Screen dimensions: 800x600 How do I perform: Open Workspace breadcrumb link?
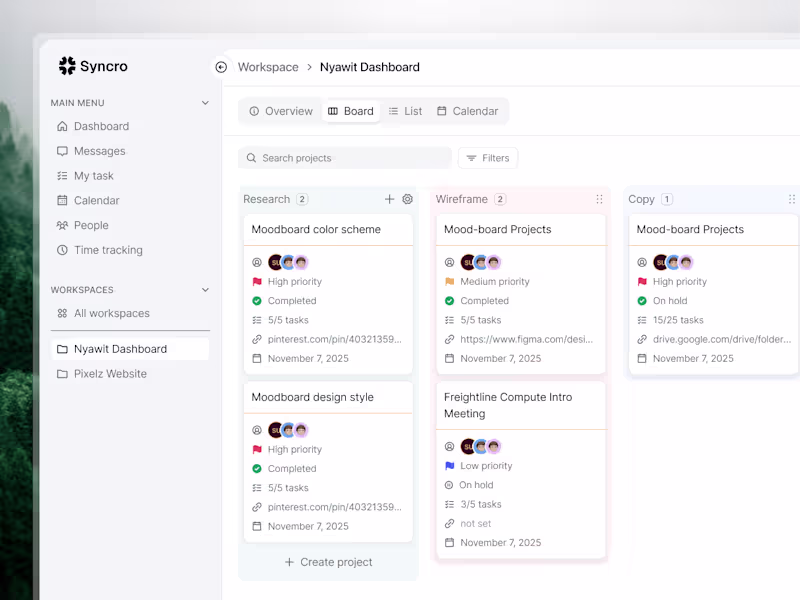(268, 67)
